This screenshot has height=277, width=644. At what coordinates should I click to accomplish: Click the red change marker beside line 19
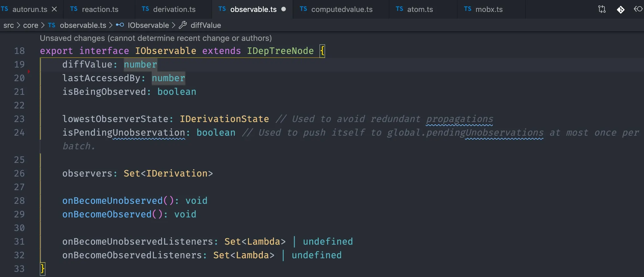29,72
